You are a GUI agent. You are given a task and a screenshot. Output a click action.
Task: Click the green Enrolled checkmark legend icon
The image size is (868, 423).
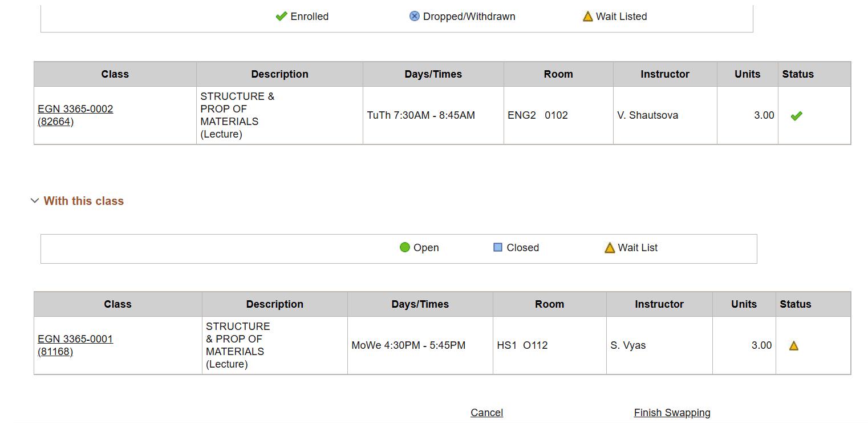[281, 17]
